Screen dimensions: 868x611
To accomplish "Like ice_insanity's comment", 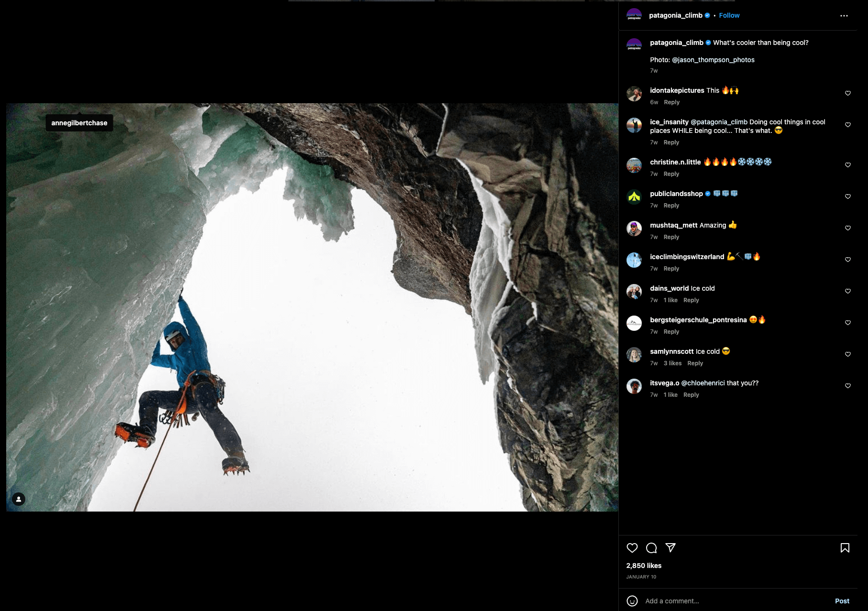I will click(x=848, y=125).
